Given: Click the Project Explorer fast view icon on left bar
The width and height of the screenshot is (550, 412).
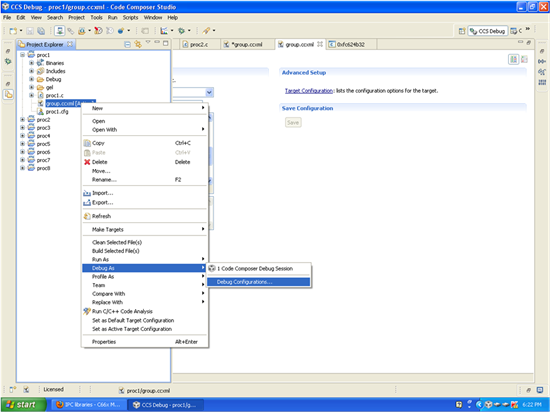Looking at the screenshot, I should pyautogui.click(x=8, y=94).
